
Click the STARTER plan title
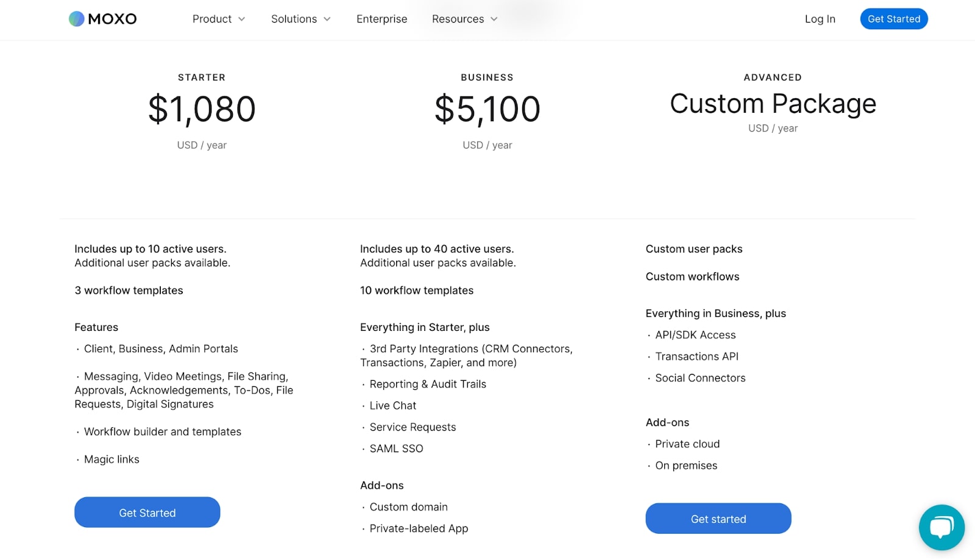(x=202, y=77)
